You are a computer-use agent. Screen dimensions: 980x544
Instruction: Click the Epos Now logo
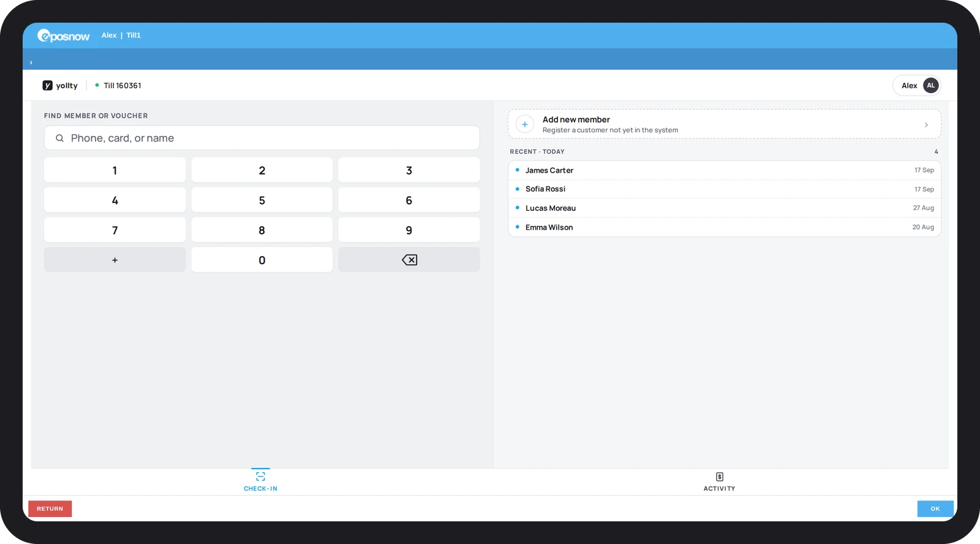point(64,36)
